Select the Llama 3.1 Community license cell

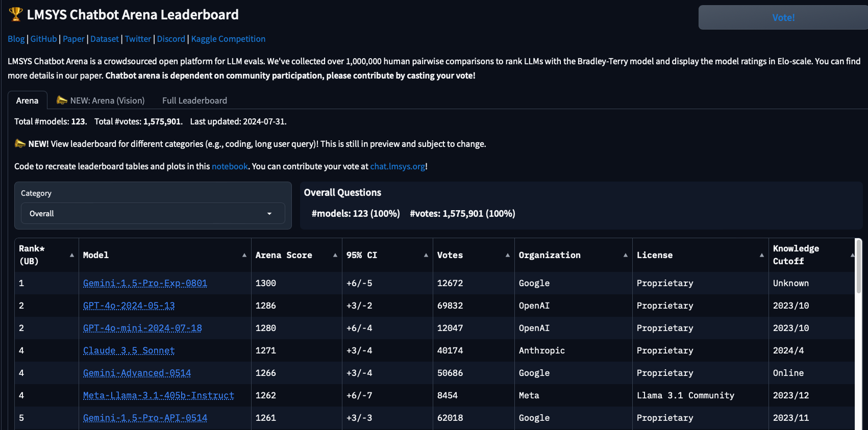[x=701, y=395]
